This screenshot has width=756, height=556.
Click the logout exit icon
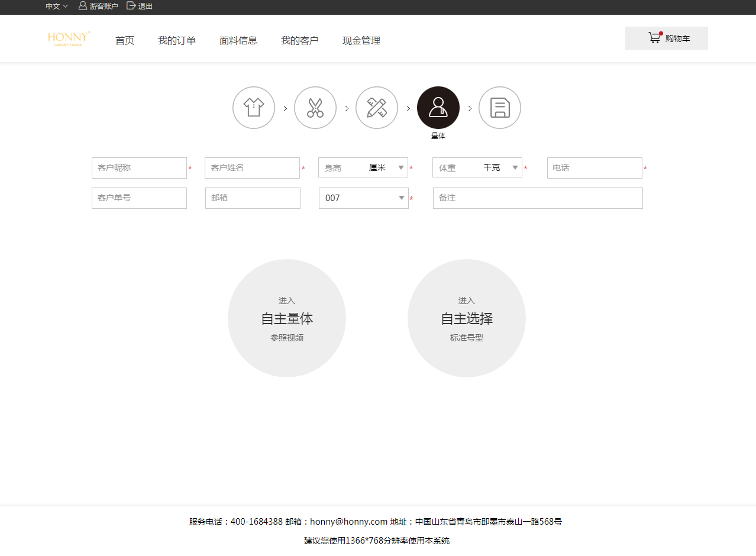click(131, 6)
